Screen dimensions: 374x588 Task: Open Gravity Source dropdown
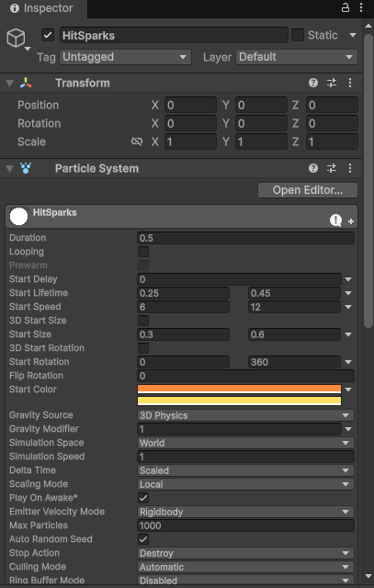(245, 415)
